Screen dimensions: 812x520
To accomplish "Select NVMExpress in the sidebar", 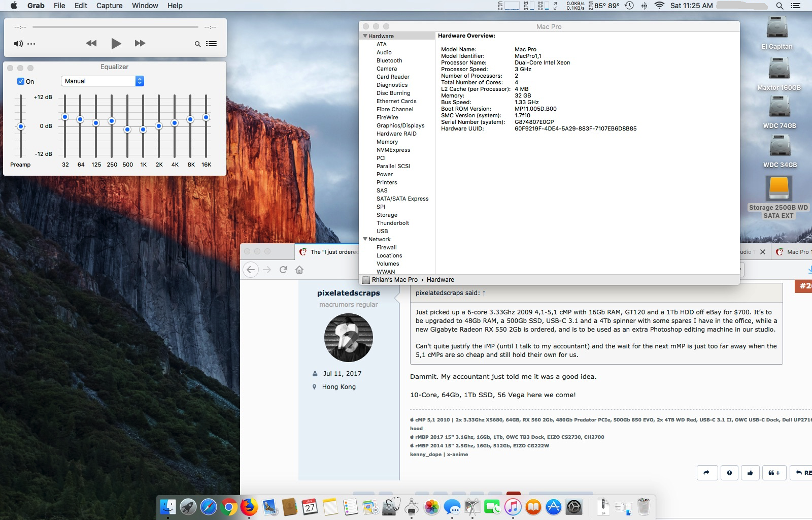I will (393, 150).
